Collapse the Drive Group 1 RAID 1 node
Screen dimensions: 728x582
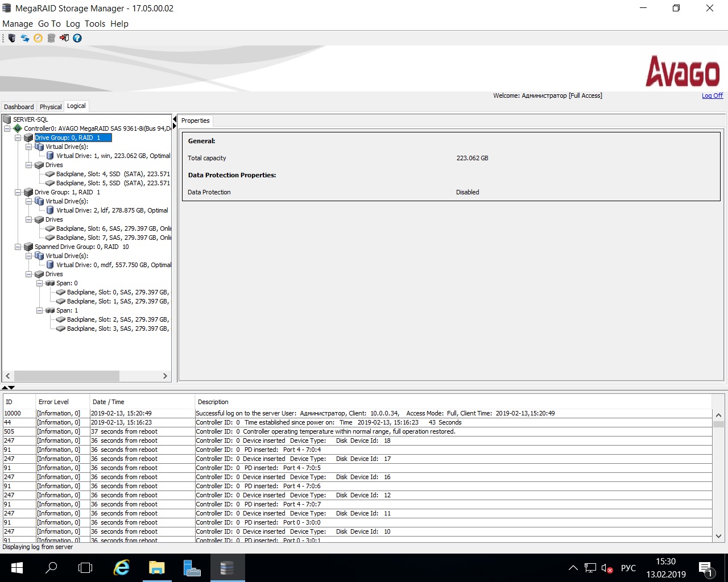click(18, 192)
